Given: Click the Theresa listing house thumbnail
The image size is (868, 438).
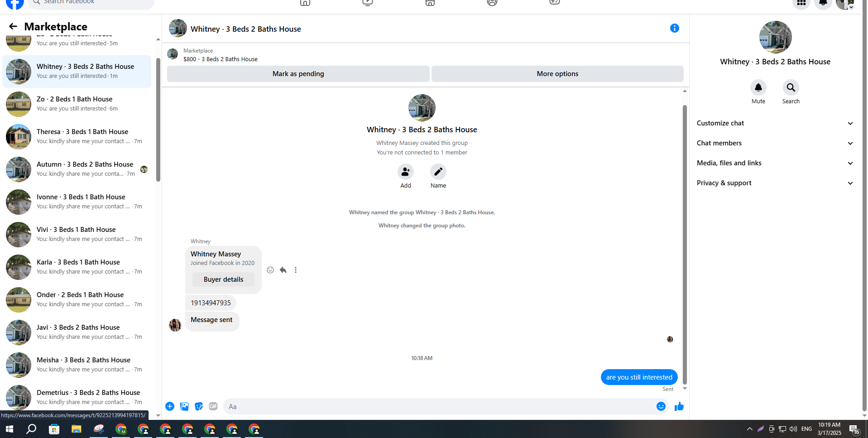Looking at the screenshot, I should pyautogui.click(x=19, y=136).
